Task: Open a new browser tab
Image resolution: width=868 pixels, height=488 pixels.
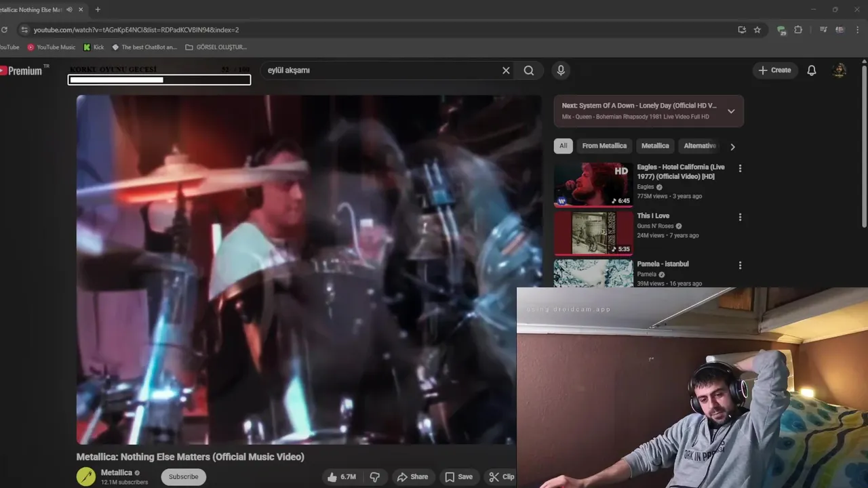Action: click(98, 9)
